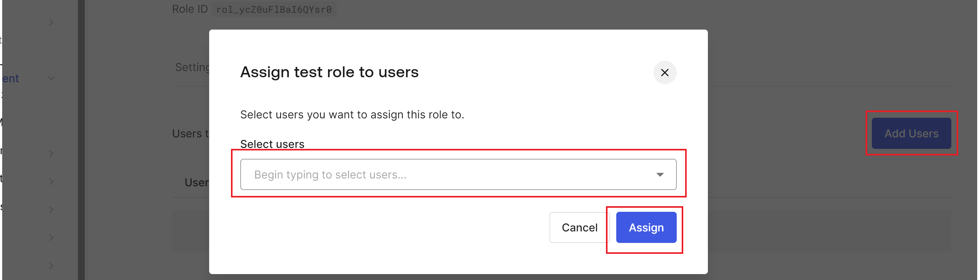This screenshot has width=980, height=280.
Task: Click the dimmed Add Users button
Action: point(911,133)
